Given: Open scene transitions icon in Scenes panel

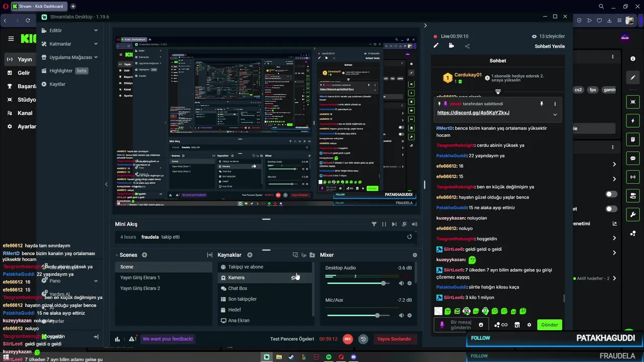Looking at the screenshot, I should 210,255.
